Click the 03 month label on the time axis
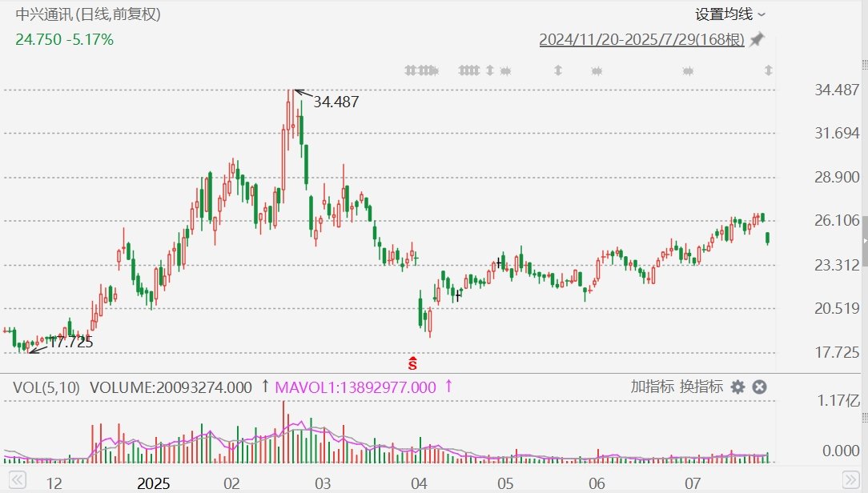 323,483
